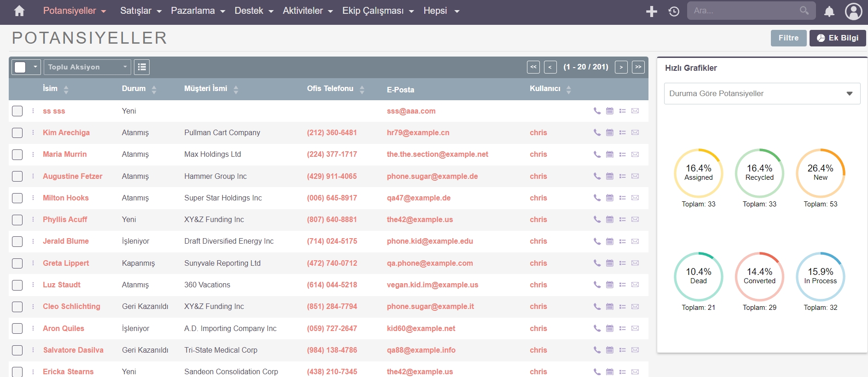Open row actions menu for ss sss
Screen dimensions: 868x377
tap(33, 111)
